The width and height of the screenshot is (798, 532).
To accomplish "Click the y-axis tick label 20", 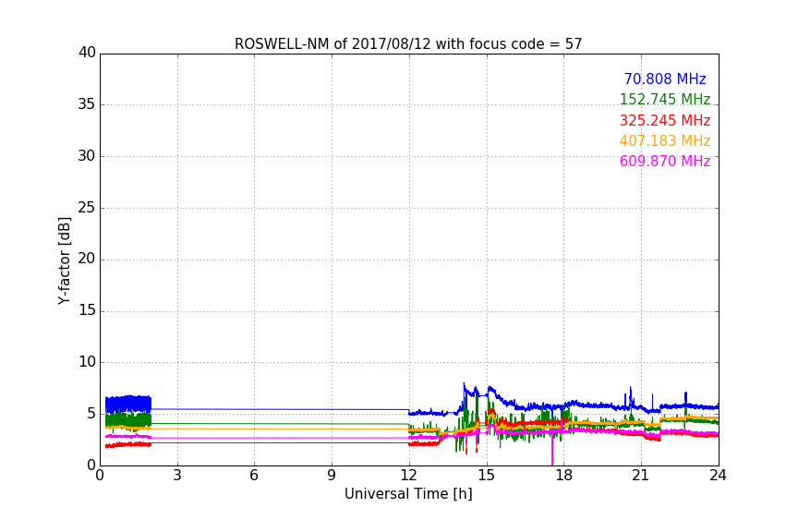I will coord(87,259).
